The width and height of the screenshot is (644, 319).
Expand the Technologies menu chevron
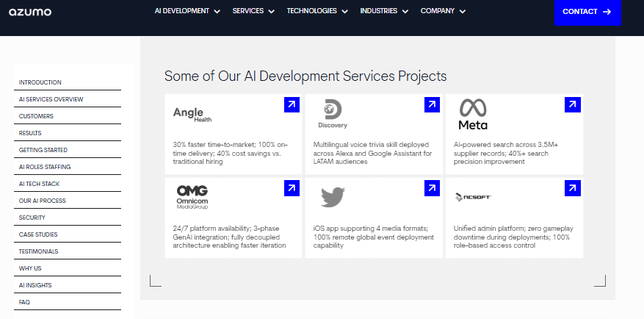[344, 12]
